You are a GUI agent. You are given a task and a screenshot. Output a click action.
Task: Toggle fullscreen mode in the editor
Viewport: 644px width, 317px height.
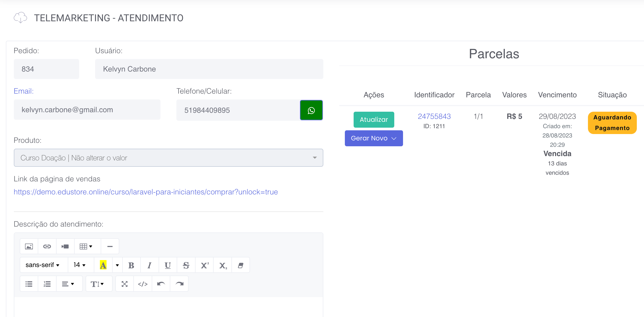(x=124, y=284)
